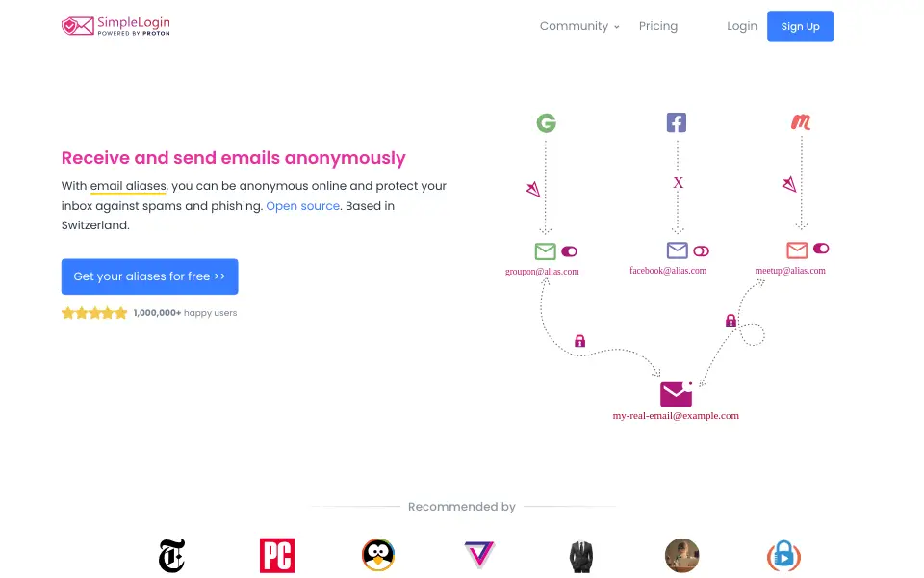Click the Community chevron arrow
This screenshot has height=578, width=924.
pyautogui.click(x=616, y=27)
